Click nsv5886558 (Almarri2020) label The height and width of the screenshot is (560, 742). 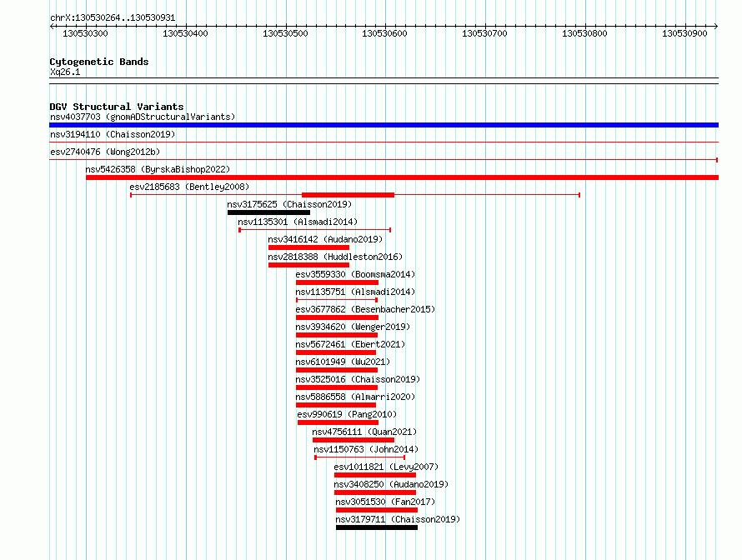tap(355, 397)
